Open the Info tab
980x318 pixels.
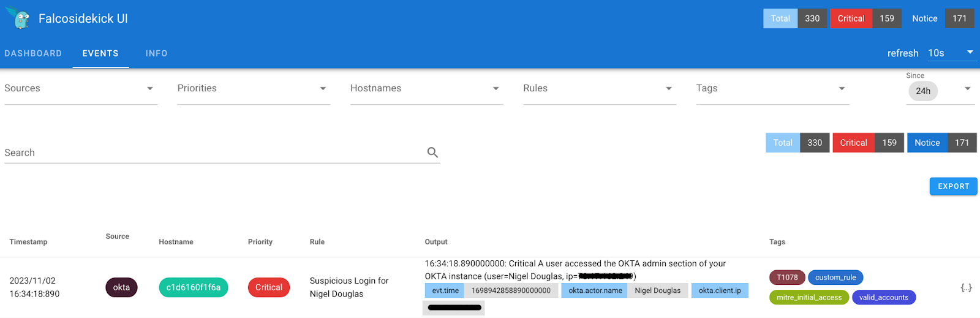click(x=156, y=53)
